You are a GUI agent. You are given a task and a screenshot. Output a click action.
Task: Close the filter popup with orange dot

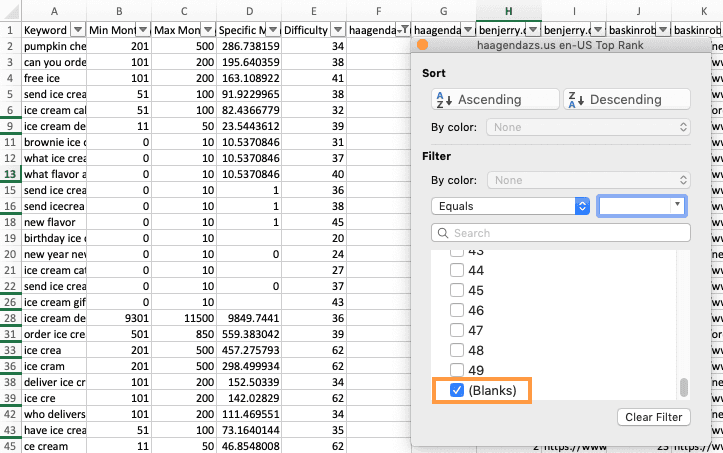tap(422, 45)
